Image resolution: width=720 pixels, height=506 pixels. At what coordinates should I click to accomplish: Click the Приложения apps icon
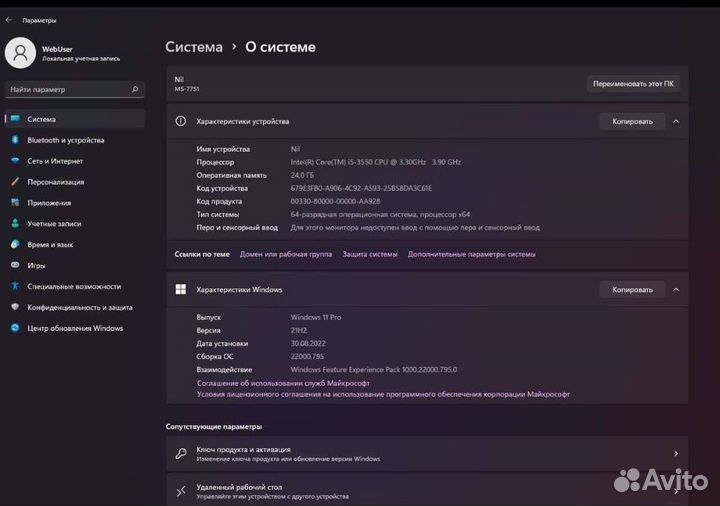click(x=16, y=202)
